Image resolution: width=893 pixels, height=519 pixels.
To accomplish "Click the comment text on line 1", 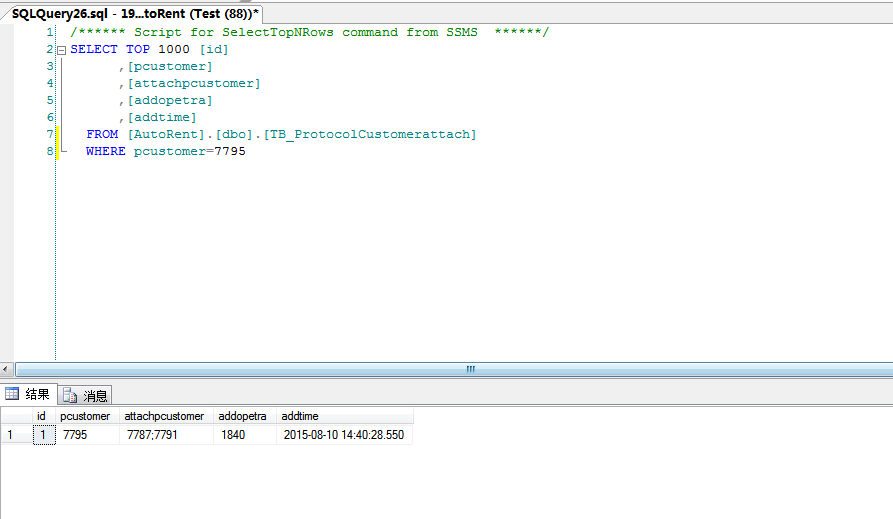I will tap(309, 32).
